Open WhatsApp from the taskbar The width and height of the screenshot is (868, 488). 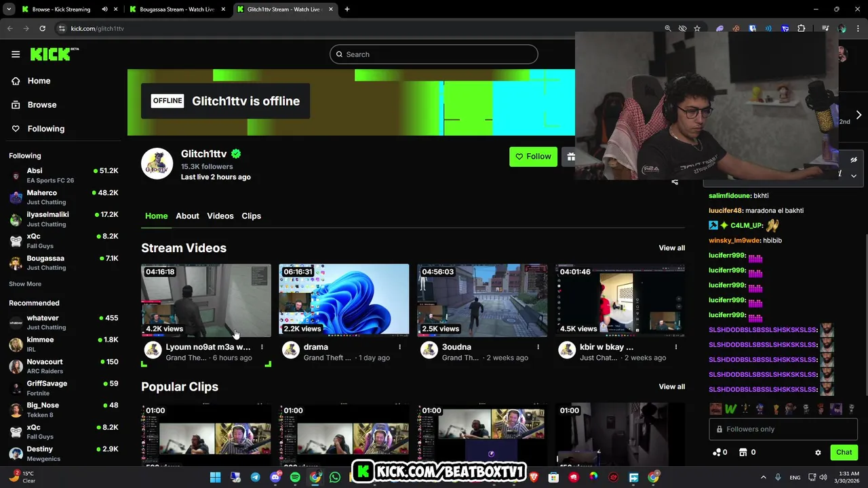click(335, 477)
